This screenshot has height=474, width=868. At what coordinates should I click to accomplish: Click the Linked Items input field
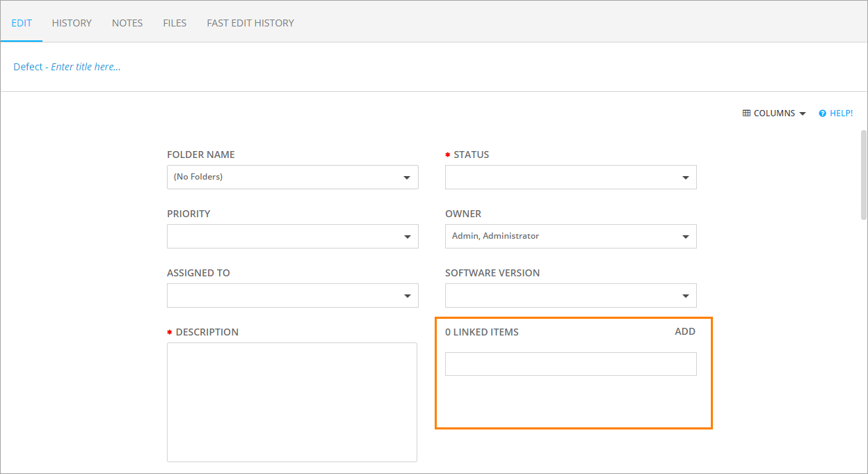coord(570,364)
